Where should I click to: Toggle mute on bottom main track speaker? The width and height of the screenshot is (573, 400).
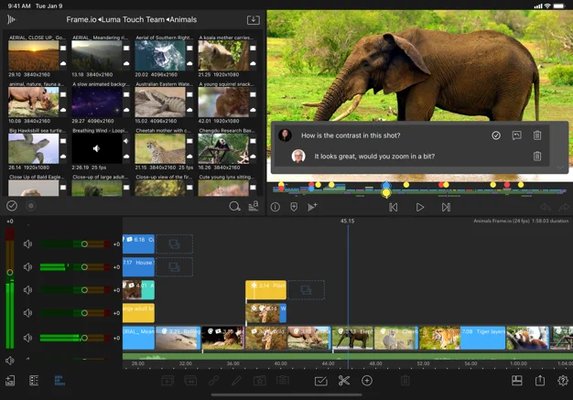(28, 338)
